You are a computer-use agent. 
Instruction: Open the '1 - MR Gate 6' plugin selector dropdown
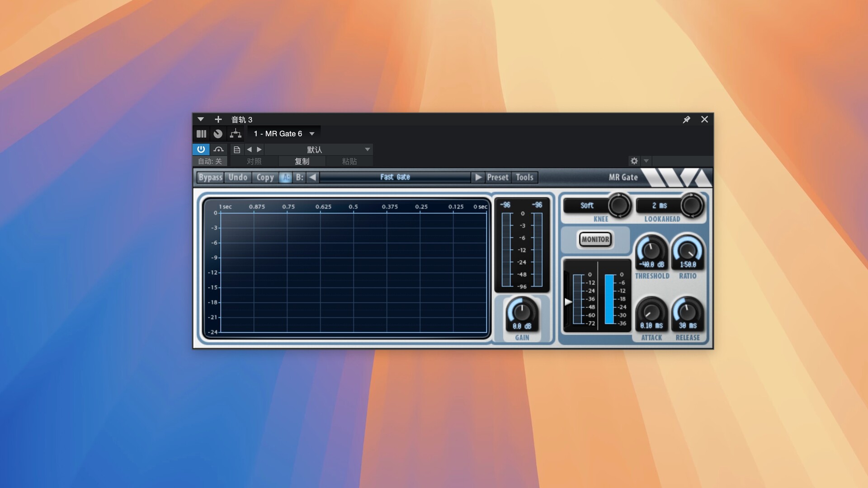[x=284, y=134]
